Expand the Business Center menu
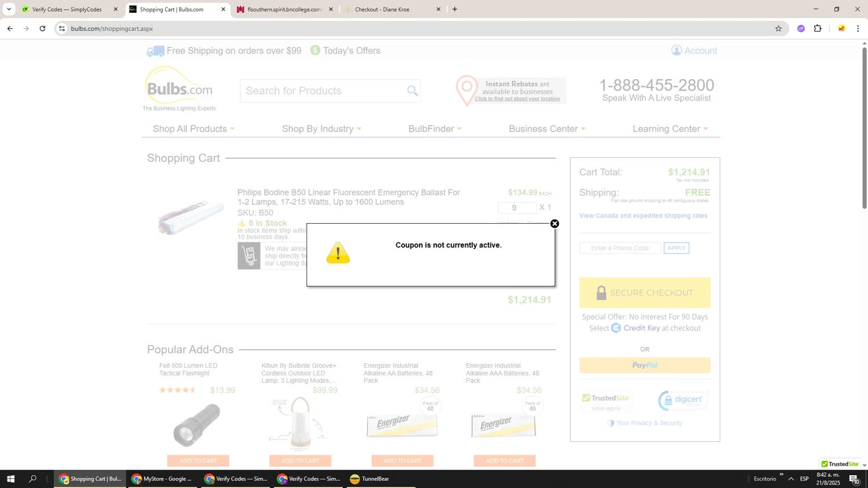Viewport: 868px width, 488px height. pyautogui.click(x=547, y=129)
